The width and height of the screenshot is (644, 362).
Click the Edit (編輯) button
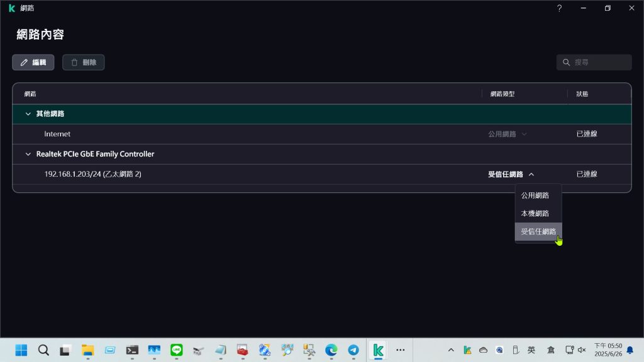tap(33, 62)
